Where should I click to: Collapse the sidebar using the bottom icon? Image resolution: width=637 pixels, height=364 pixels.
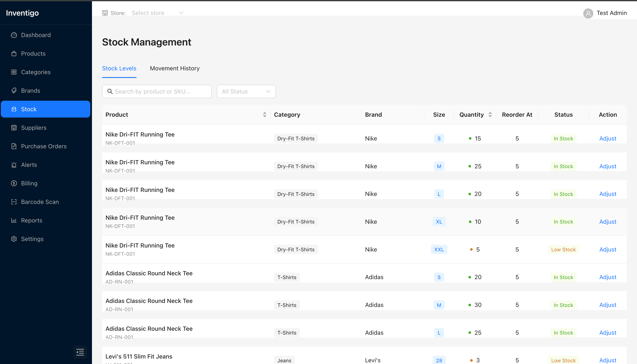click(x=80, y=352)
